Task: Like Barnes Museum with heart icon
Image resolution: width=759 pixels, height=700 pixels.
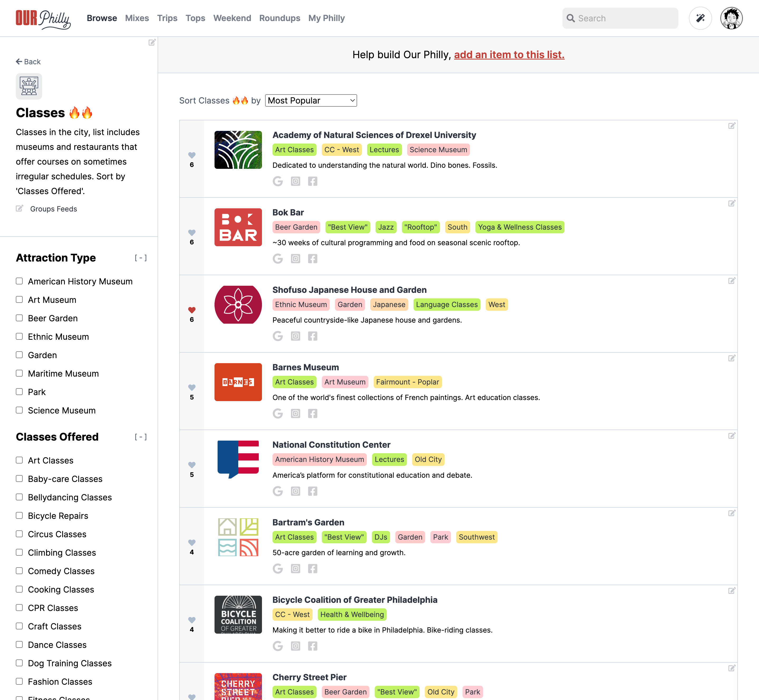Action: (192, 387)
